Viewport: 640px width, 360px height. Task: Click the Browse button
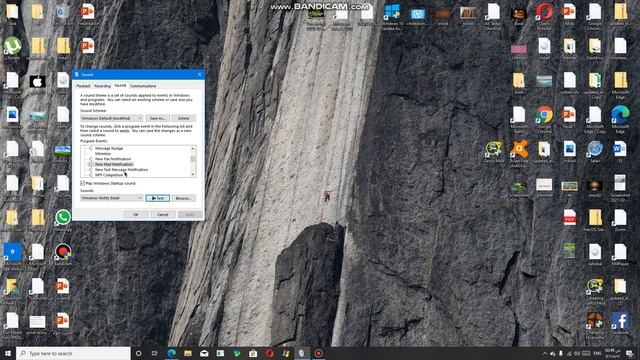tap(184, 198)
